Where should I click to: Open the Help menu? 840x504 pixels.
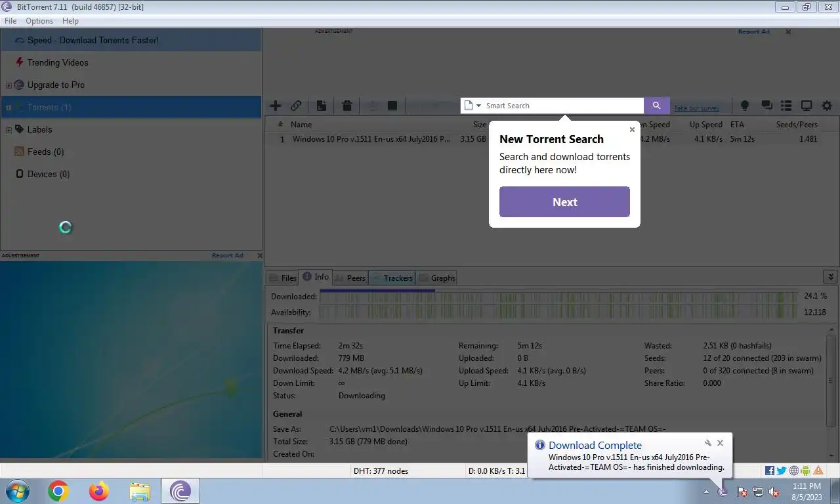point(70,21)
